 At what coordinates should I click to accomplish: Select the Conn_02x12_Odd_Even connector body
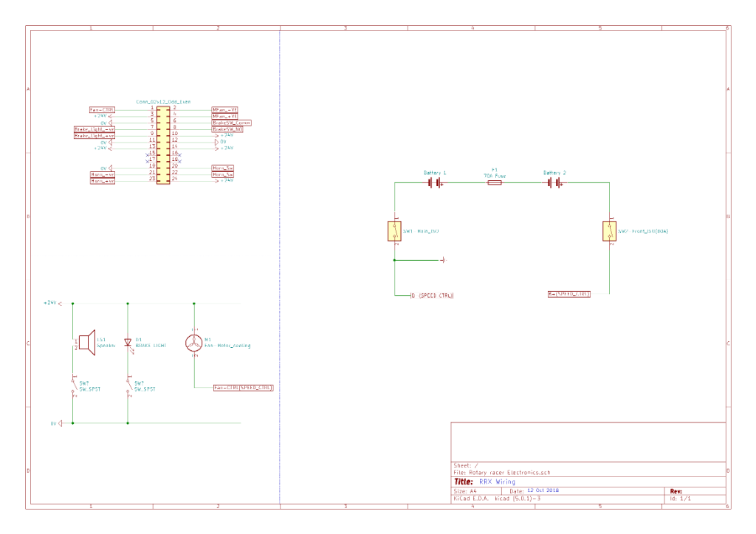(x=163, y=146)
